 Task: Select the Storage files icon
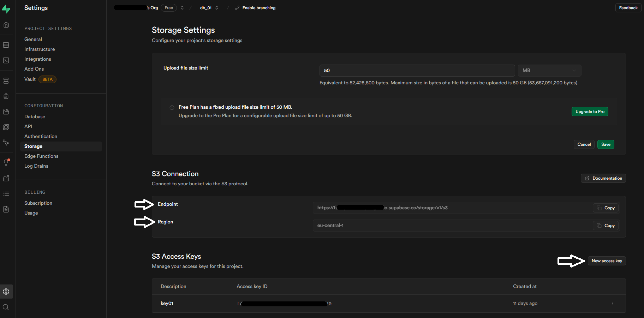click(x=6, y=112)
